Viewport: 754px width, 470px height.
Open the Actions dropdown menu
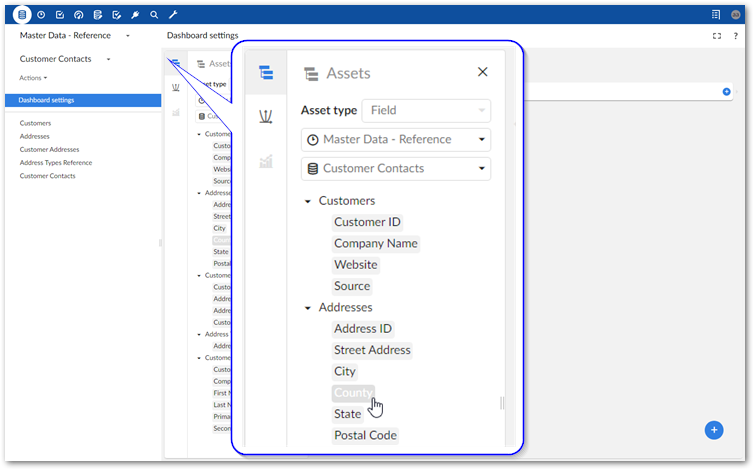pos(33,78)
